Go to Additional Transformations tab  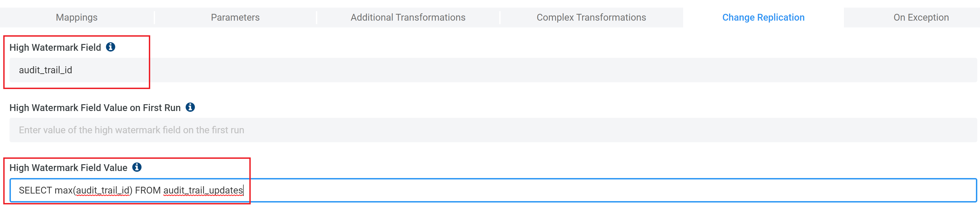pos(408,17)
